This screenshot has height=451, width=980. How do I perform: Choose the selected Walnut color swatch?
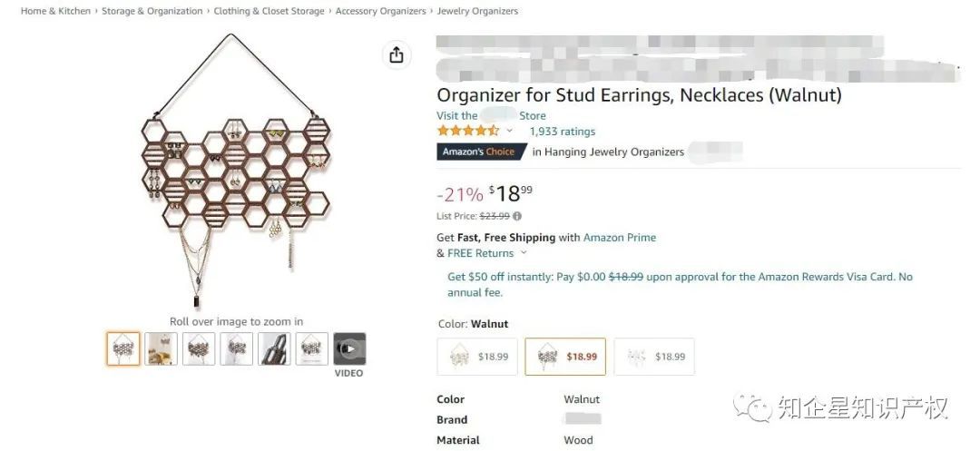click(x=564, y=357)
